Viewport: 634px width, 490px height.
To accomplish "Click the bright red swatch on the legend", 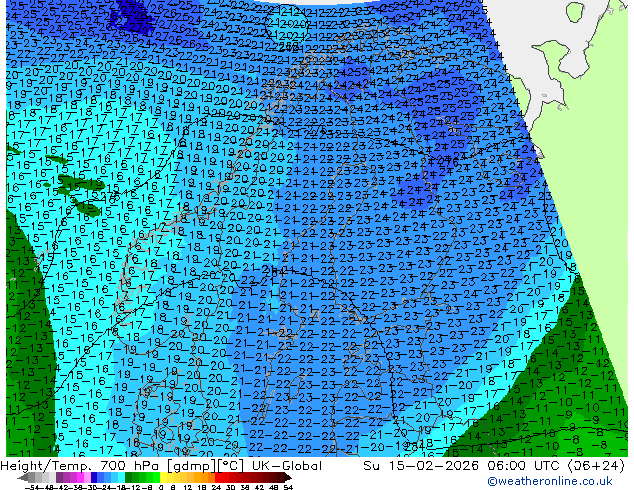I will (x=218, y=478).
